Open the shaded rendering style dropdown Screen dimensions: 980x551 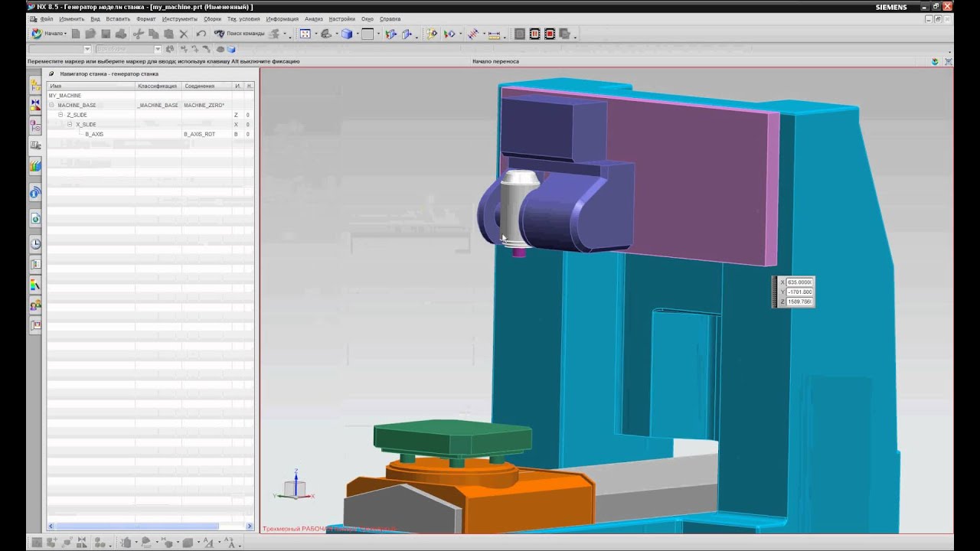[328, 34]
